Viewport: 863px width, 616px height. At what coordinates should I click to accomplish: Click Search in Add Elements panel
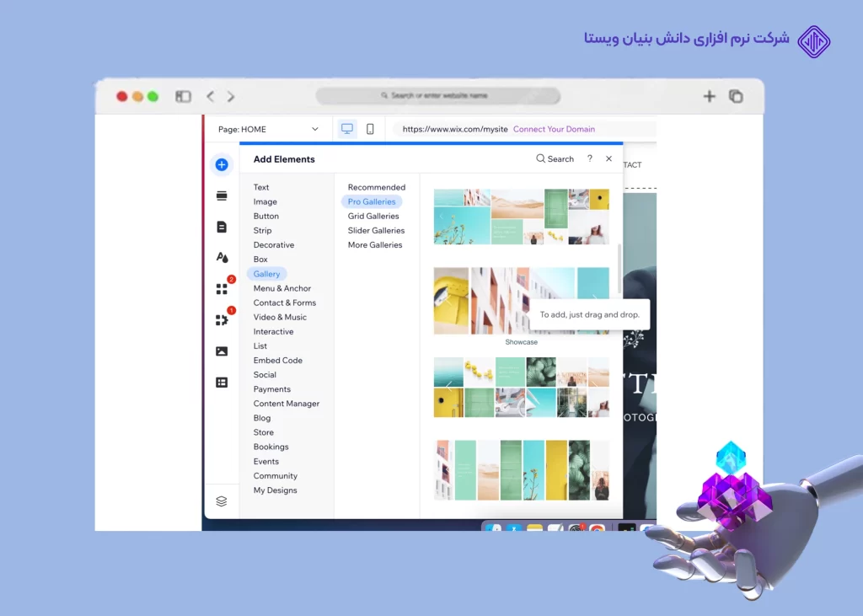[555, 158]
